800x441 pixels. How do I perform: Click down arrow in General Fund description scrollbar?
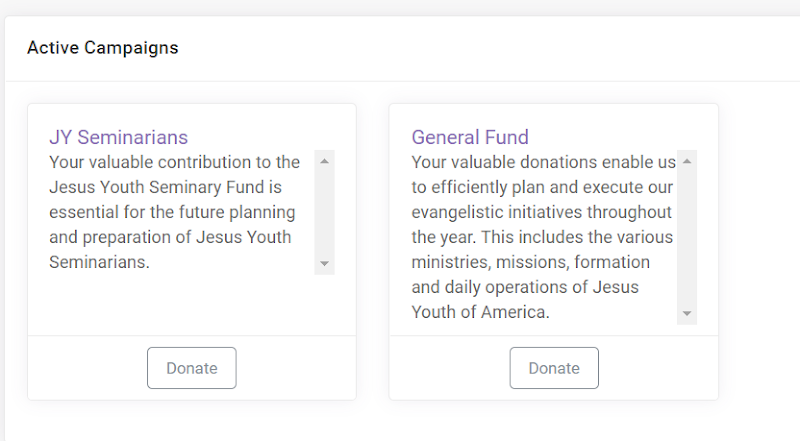tap(687, 313)
